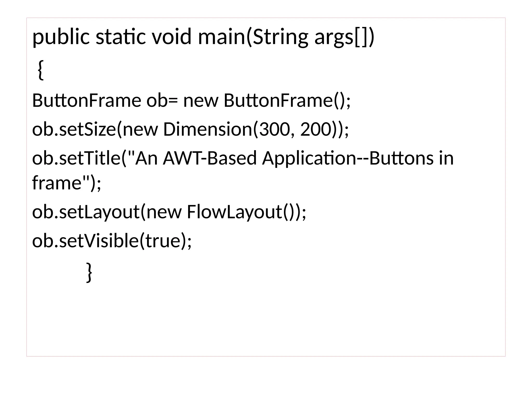Click the closing curly brace

(89, 272)
